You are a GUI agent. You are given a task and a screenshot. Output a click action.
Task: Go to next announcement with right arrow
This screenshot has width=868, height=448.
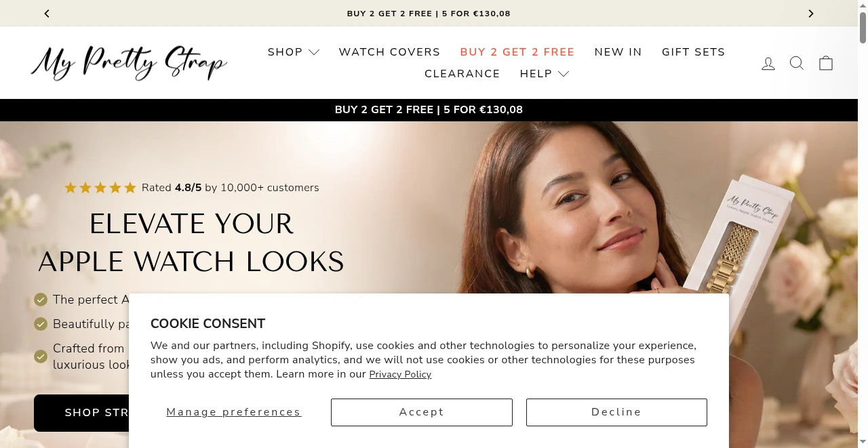point(811,14)
